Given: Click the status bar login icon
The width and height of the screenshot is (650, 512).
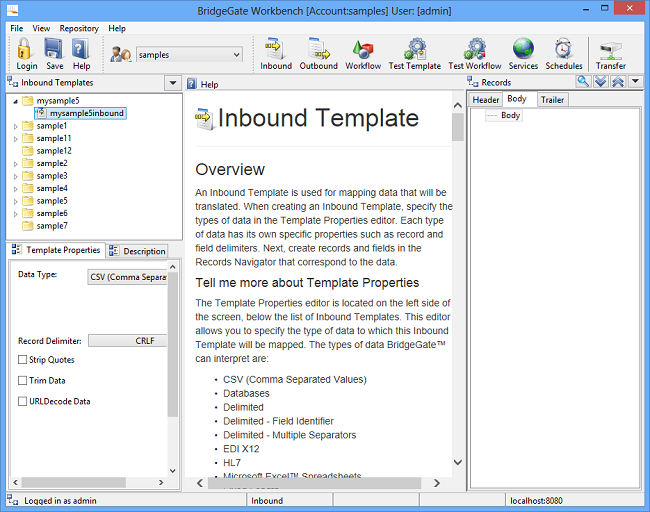Looking at the screenshot, I should (x=12, y=500).
